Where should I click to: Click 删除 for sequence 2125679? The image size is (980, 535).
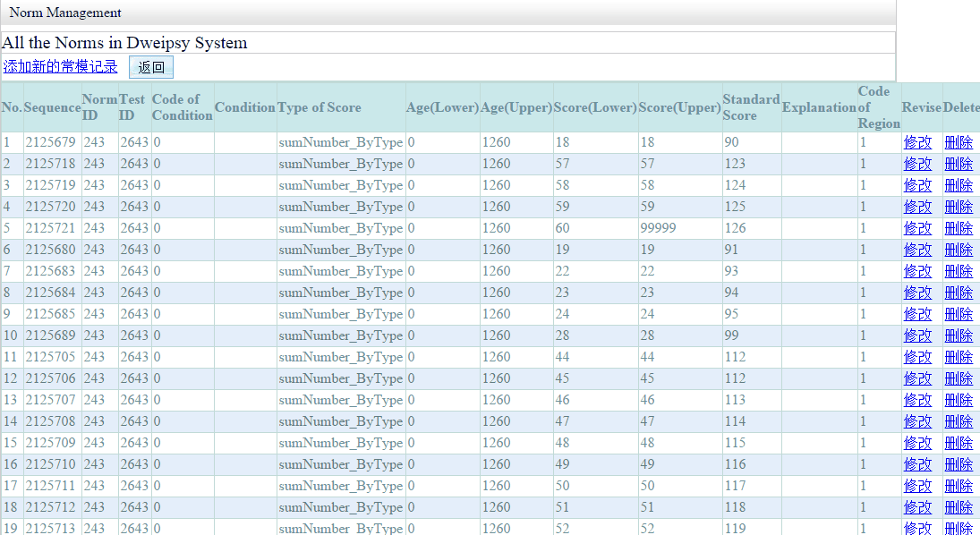(x=959, y=142)
